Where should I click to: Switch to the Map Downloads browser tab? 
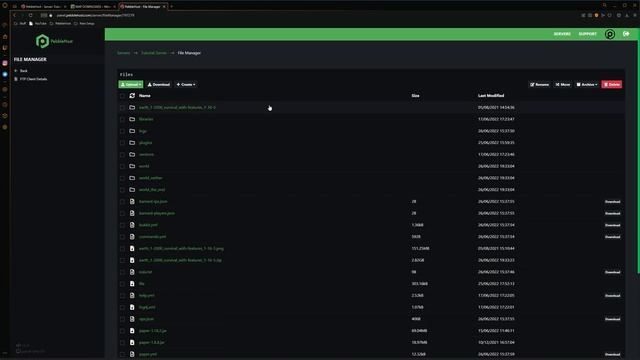pos(92,7)
